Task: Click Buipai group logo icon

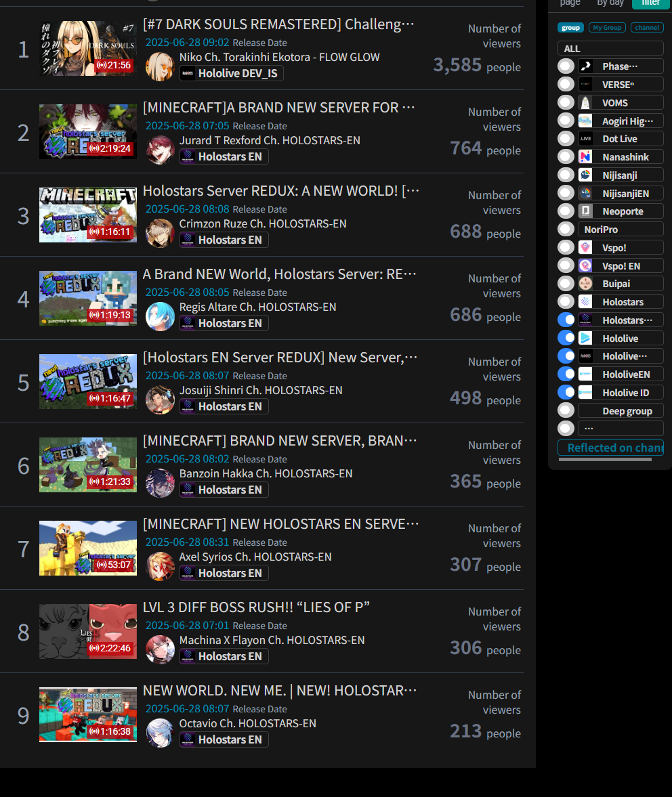Action: [x=585, y=284]
